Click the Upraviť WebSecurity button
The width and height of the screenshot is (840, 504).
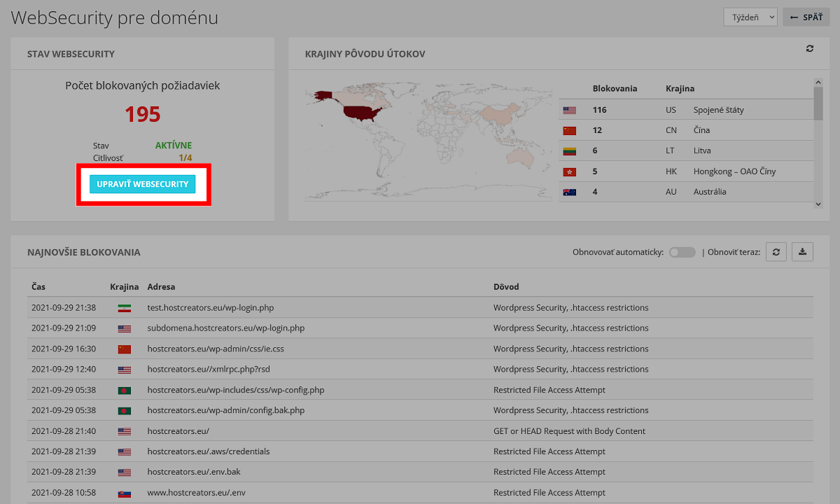point(143,184)
